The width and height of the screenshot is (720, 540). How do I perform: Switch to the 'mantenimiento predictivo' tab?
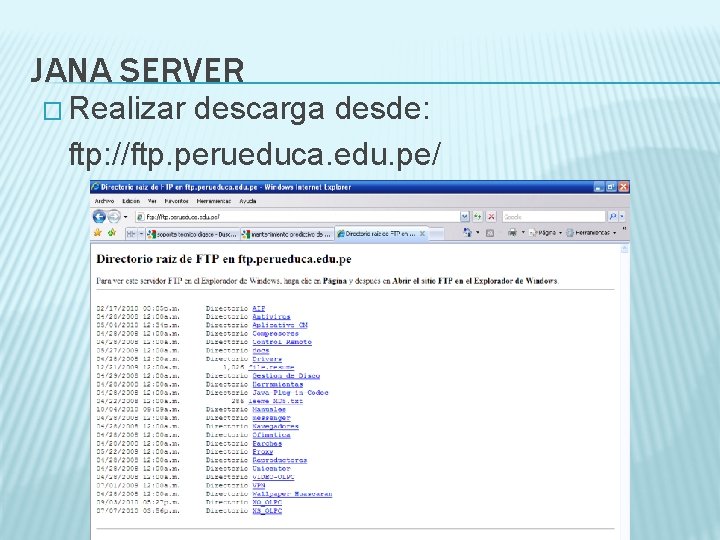pos(287,234)
